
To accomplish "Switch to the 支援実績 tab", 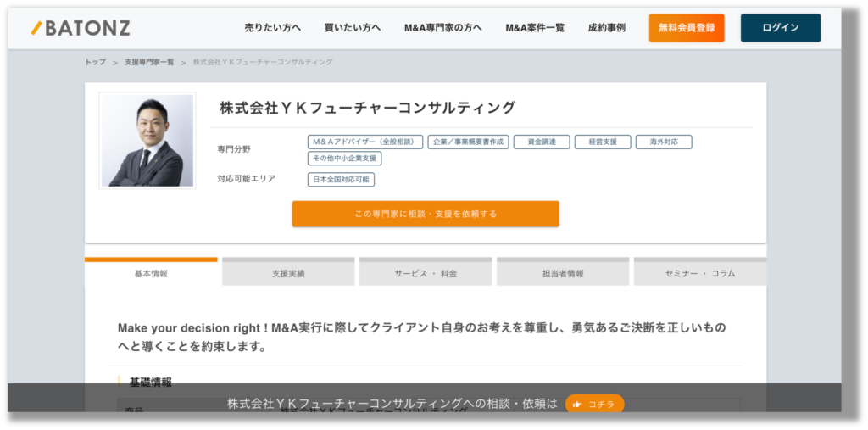I will tap(288, 273).
